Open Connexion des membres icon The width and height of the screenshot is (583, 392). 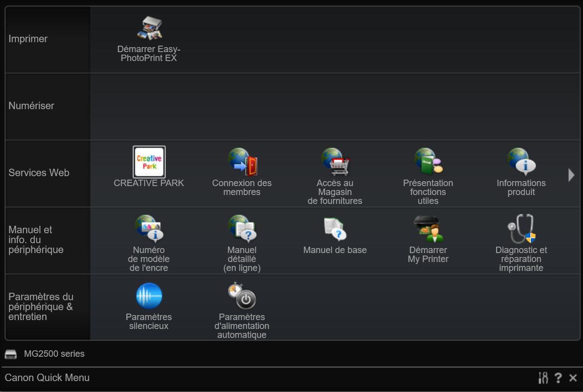click(x=242, y=162)
